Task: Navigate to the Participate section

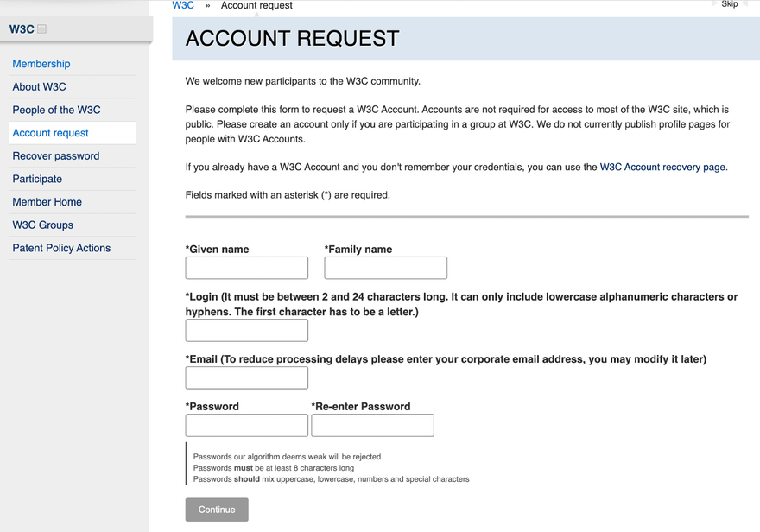Action: (x=37, y=179)
